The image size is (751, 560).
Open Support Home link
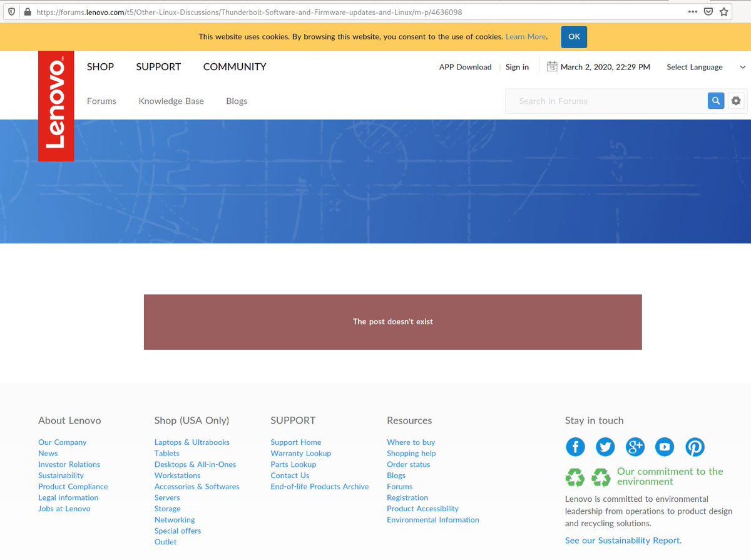click(296, 442)
